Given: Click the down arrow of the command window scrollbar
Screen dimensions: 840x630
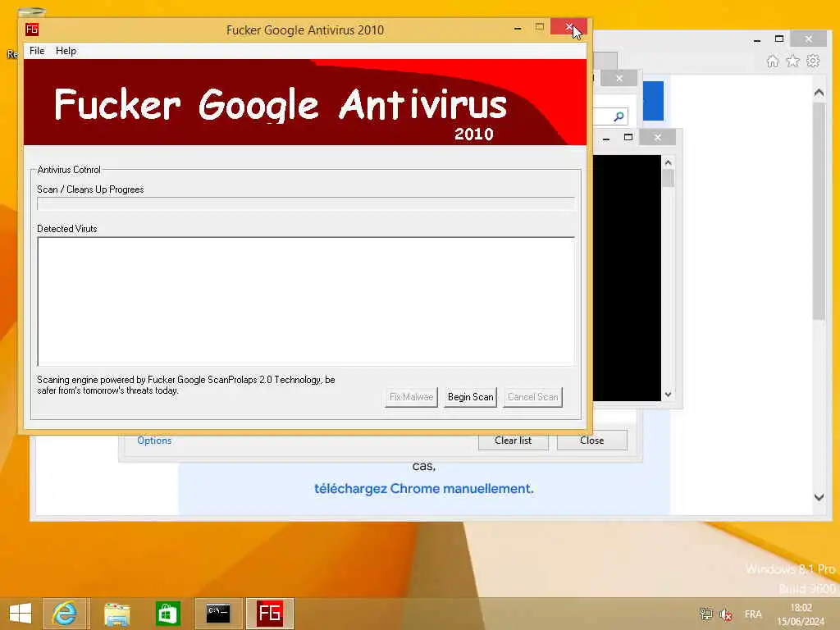Looking at the screenshot, I should 668,395.
